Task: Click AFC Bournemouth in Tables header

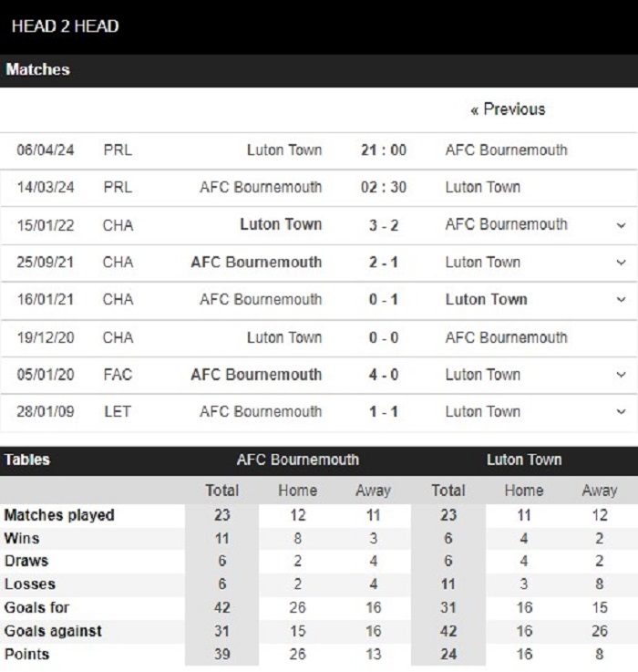Action: [298, 460]
